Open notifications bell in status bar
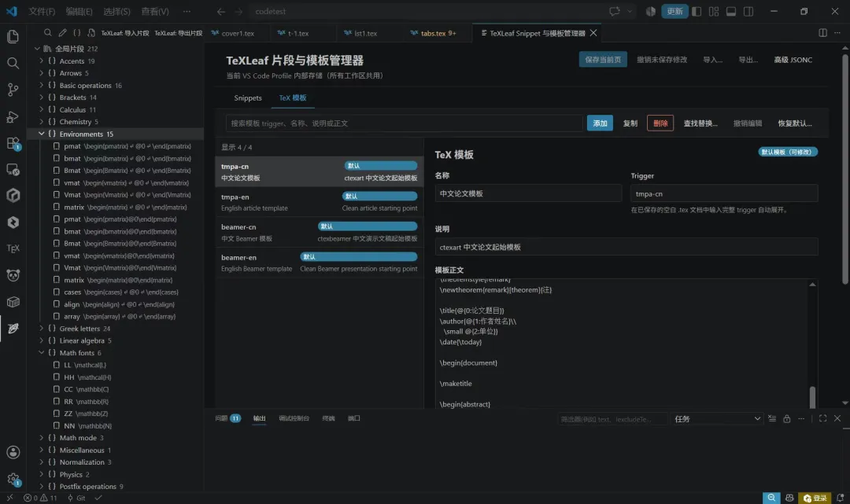Viewport: 850px width, 504px height. 841,498
